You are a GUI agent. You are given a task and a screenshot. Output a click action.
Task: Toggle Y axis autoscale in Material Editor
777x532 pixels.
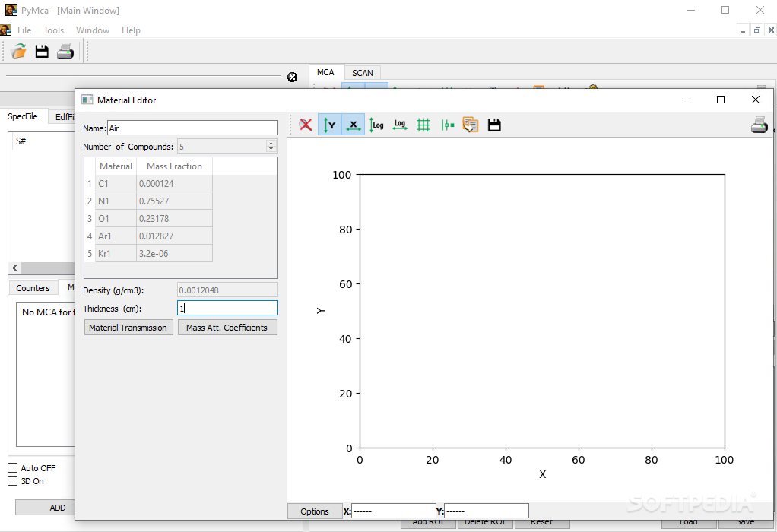pyautogui.click(x=329, y=125)
